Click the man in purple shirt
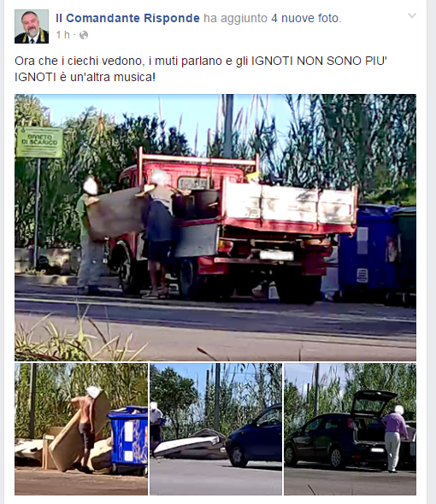436x504 pixels. 395,439
